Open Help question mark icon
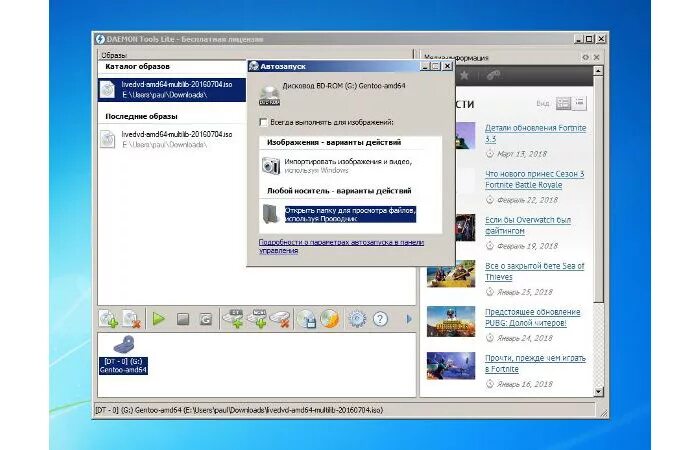 [x=380, y=319]
